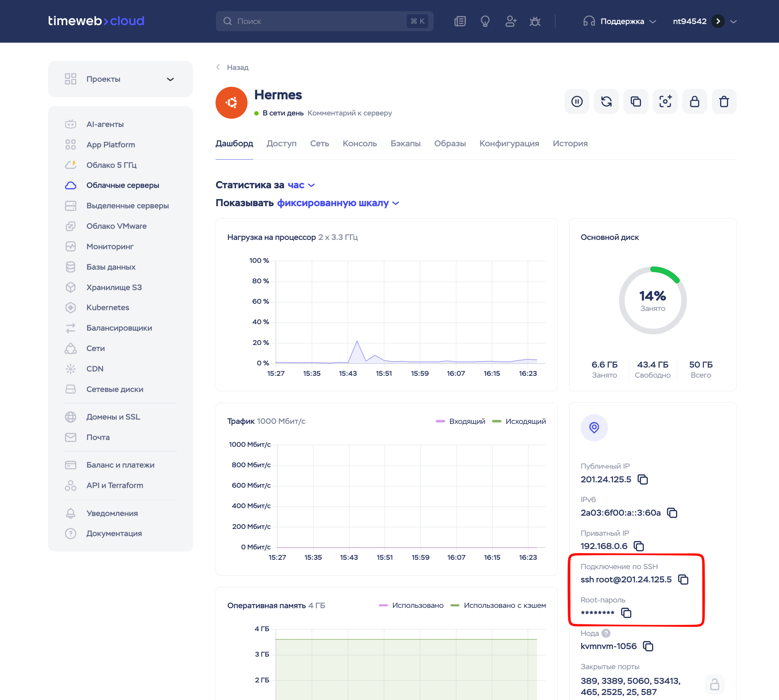
Task: Open the statistics period dropdown час
Action: (301, 185)
